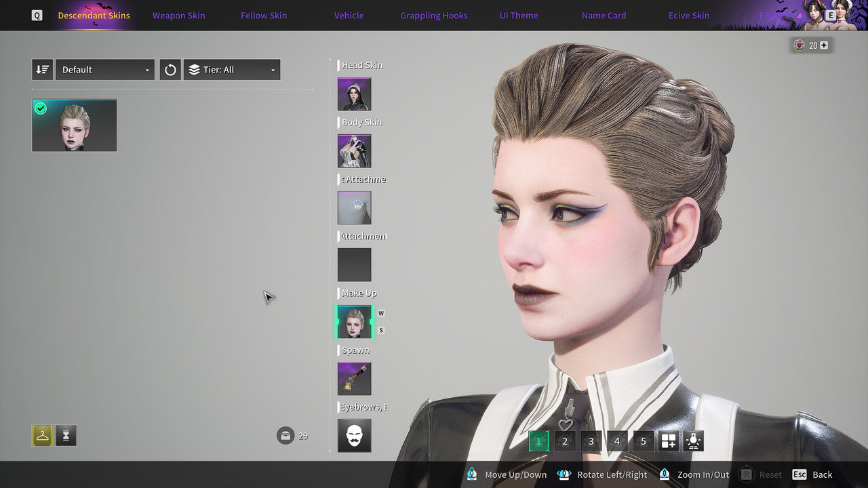Screen dimensions: 868x488
Task: Open the Fellow Skin tab
Action: [x=264, y=15]
